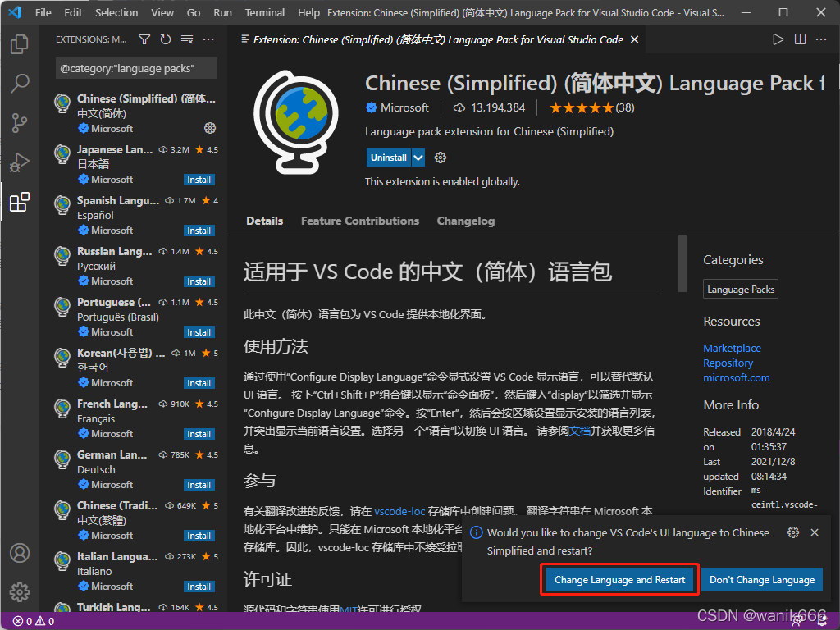The image size is (840, 630).
Task: Install the French Language Pack
Action: (199, 434)
